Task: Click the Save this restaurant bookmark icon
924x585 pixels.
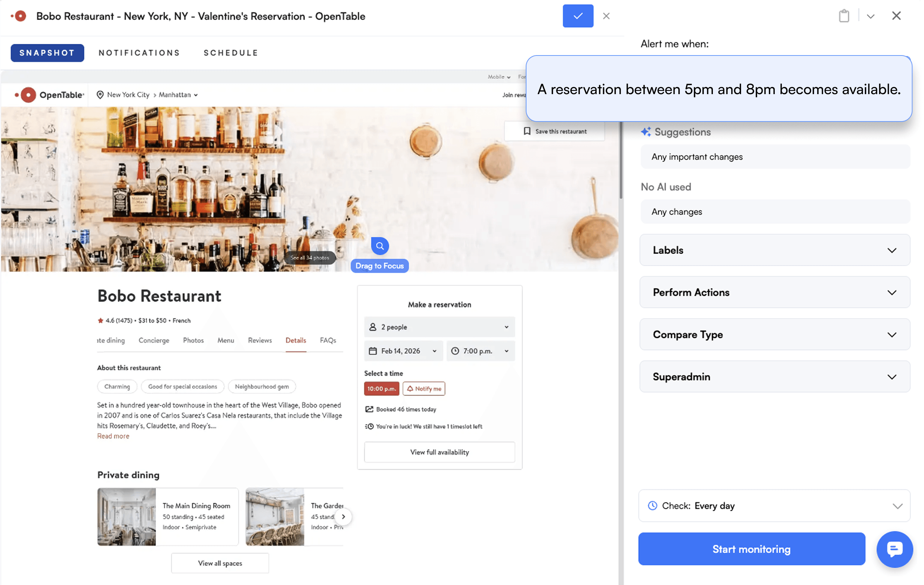Action: 527,131
